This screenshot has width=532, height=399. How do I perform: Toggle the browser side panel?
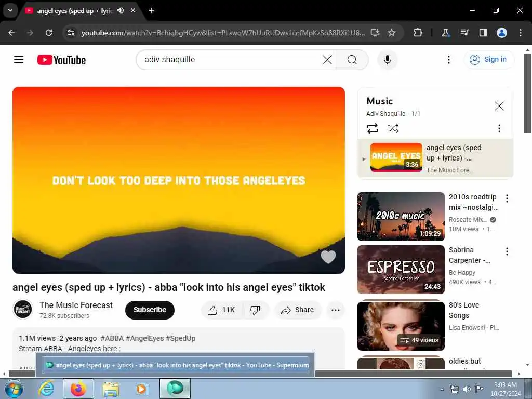tap(483, 33)
